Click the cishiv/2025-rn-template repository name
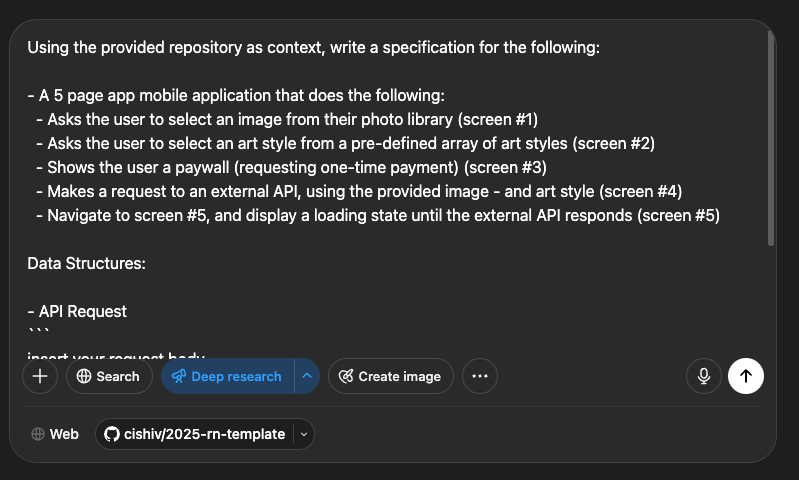Screen dimensions: 799x480 click(x=204, y=434)
